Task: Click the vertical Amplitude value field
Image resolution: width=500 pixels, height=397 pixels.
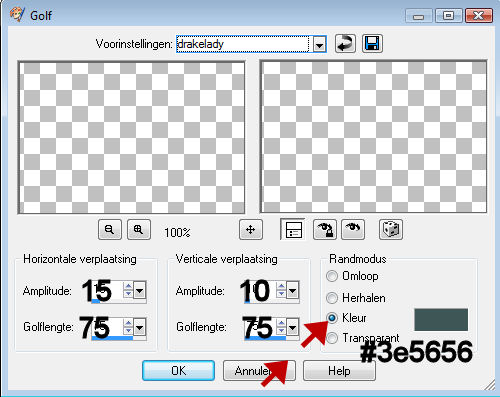Action: tap(260, 290)
